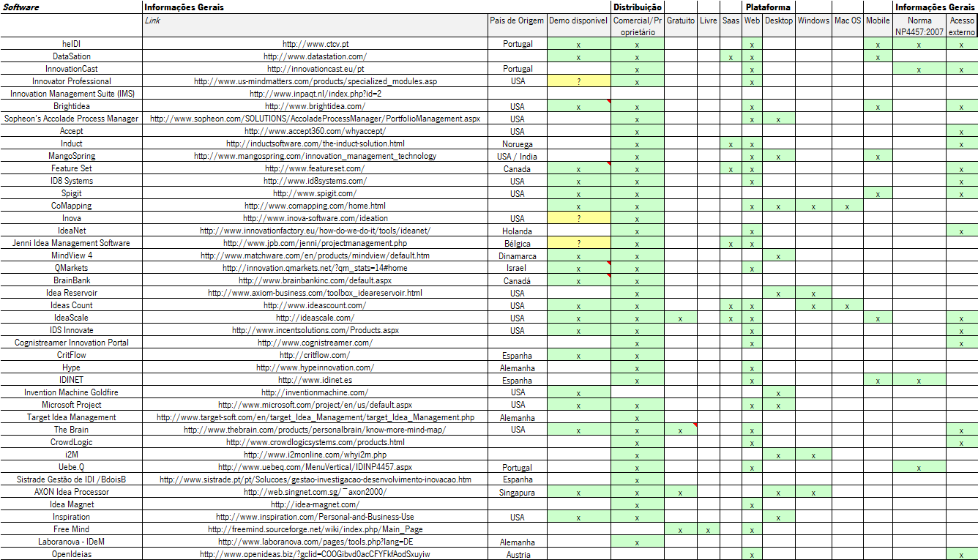Open the http://innovationcast.eu/pt link
The width and height of the screenshot is (978, 560).
[x=316, y=69]
